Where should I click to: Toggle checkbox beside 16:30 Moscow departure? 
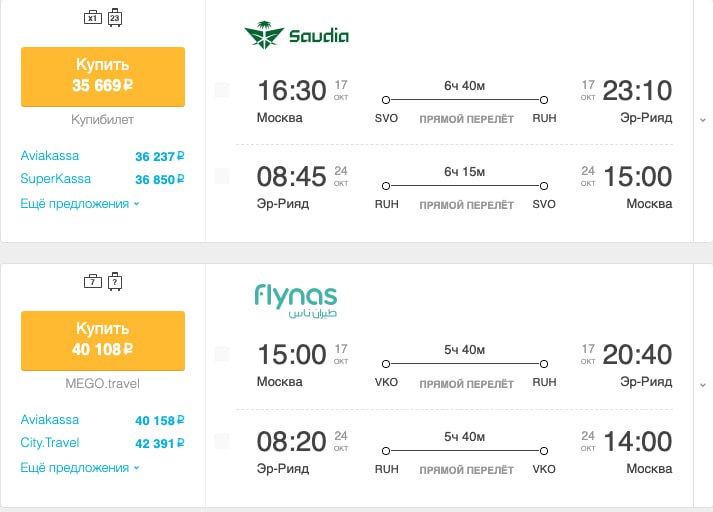pos(222,90)
